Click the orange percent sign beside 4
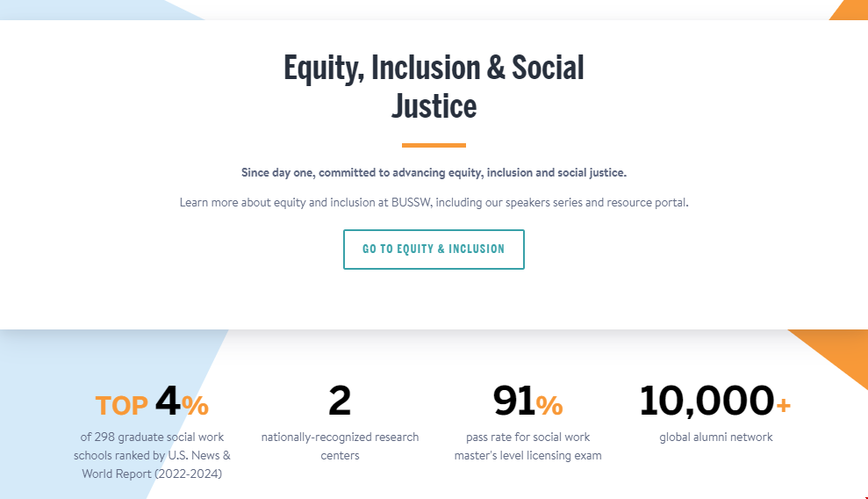Screen dimensions: 868x499 click(x=196, y=406)
